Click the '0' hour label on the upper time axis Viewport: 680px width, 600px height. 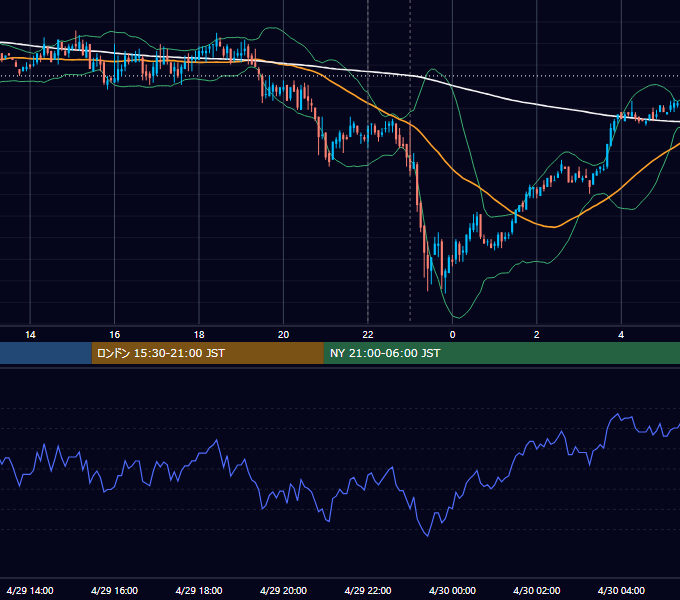(x=452, y=335)
